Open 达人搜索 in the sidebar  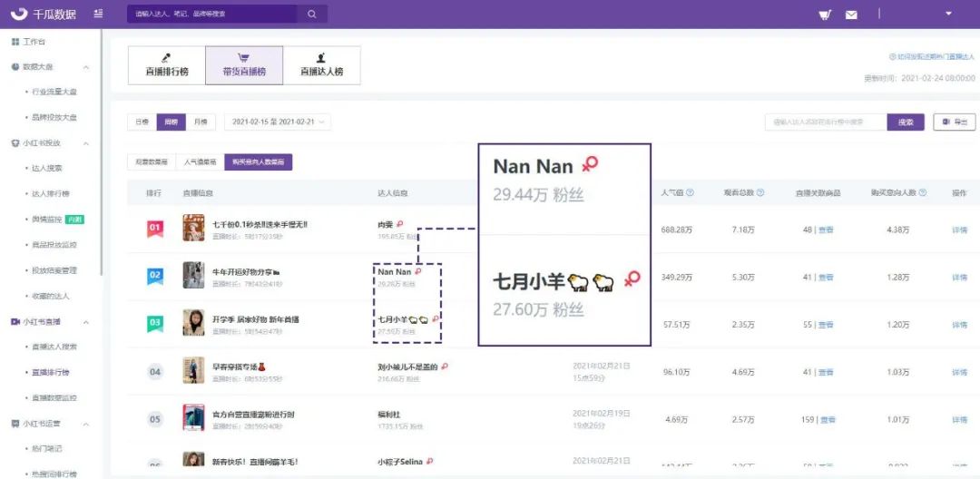47,169
